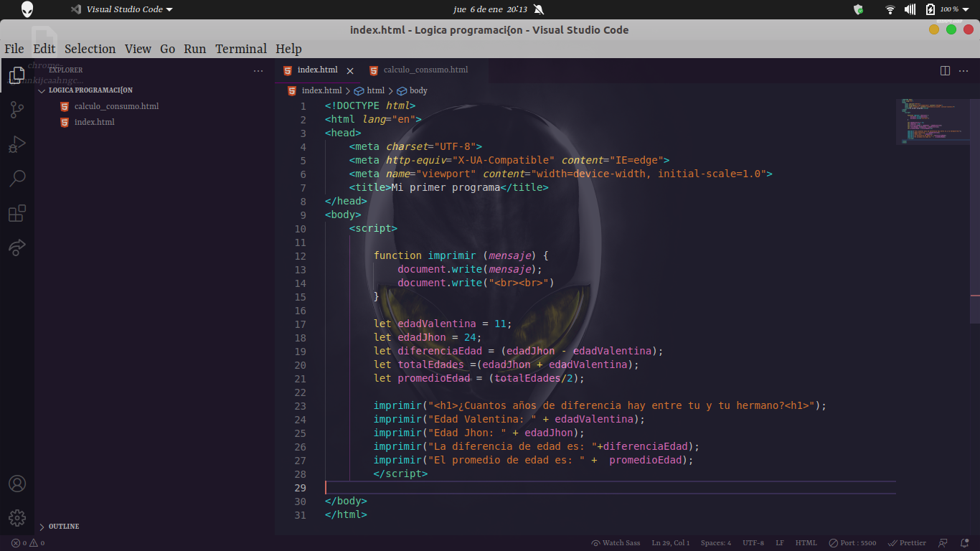
Task: Click html breadcrumb segment
Action: click(x=369, y=90)
